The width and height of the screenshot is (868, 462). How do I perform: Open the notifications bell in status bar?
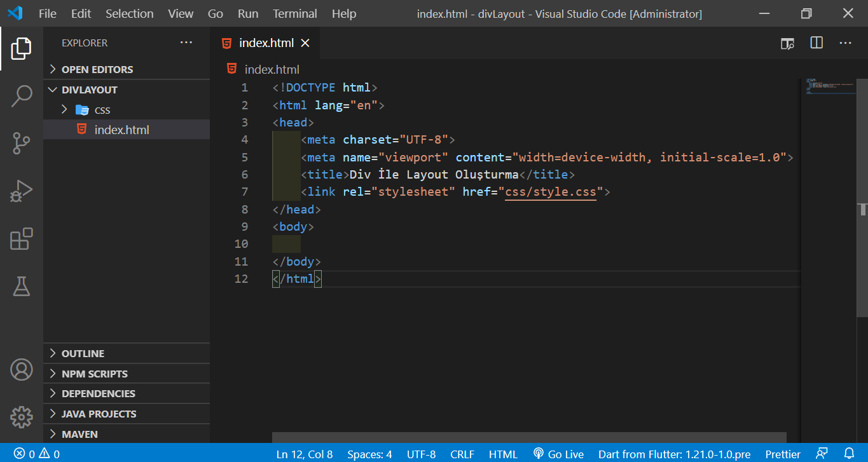[x=849, y=454]
